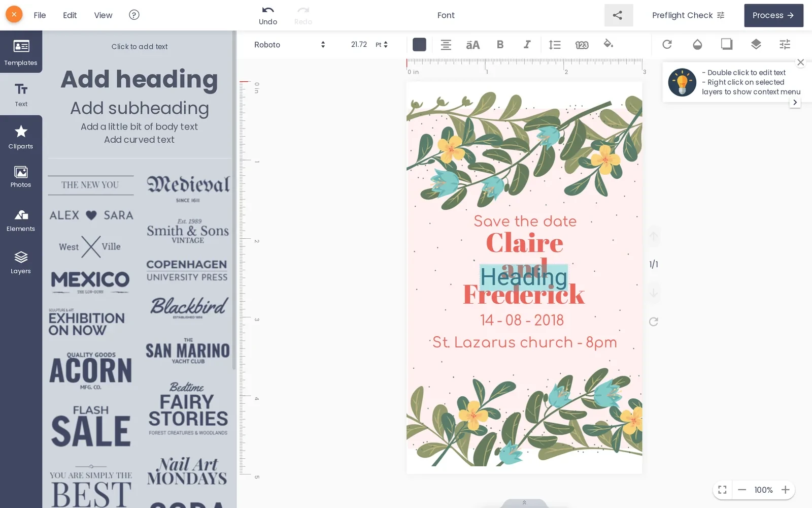Image resolution: width=812 pixels, height=508 pixels.
Task: Add curved text
Action: click(x=139, y=140)
